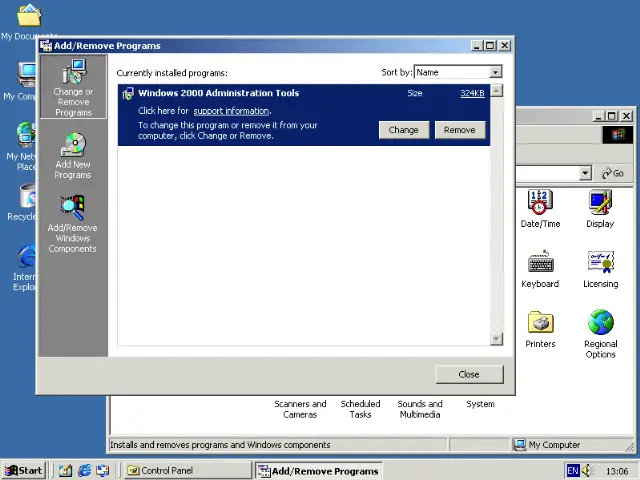The width and height of the screenshot is (640, 480).
Task: Open Licensing icon in Control Panel
Action: (600, 269)
